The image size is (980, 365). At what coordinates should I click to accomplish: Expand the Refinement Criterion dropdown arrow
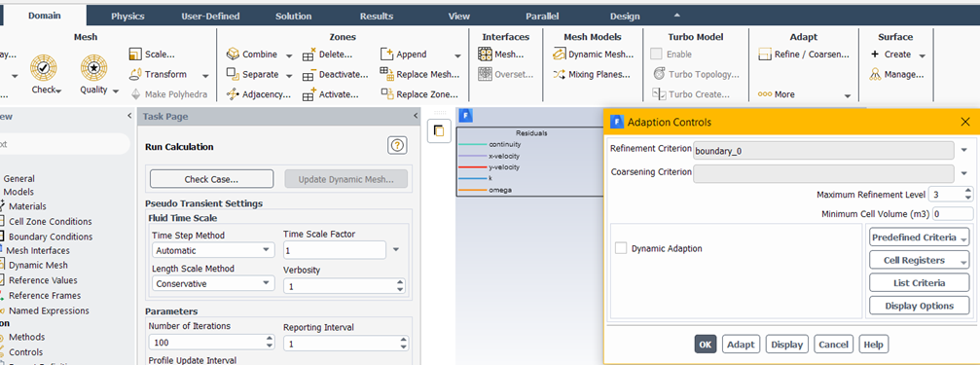tap(963, 150)
